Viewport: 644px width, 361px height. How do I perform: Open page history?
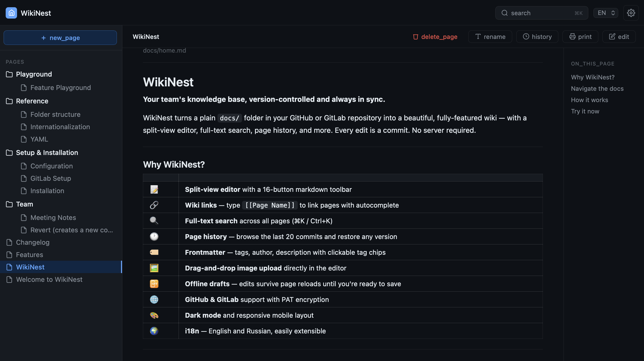tap(537, 37)
